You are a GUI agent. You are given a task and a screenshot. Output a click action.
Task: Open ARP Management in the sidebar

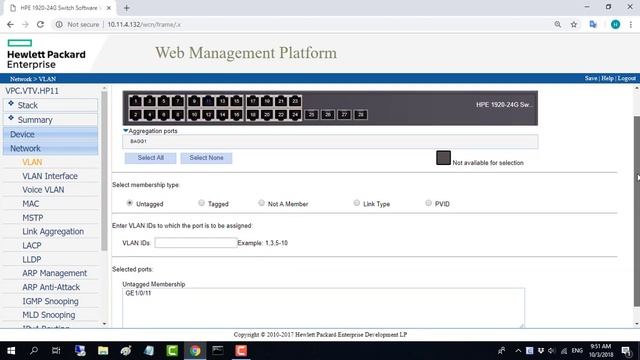tap(55, 273)
